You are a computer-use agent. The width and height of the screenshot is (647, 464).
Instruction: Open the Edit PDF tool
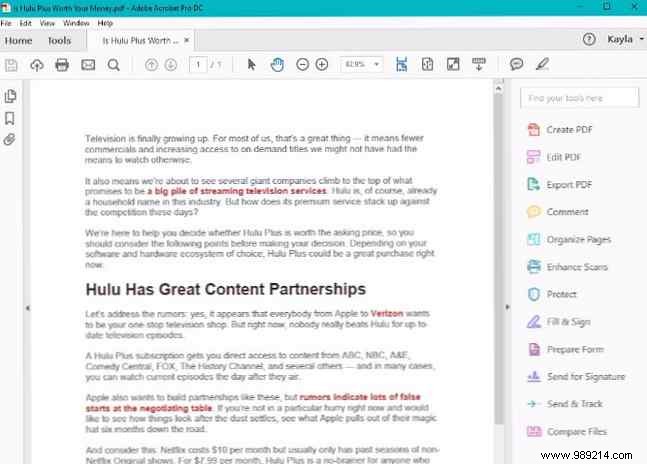[x=554, y=157]
